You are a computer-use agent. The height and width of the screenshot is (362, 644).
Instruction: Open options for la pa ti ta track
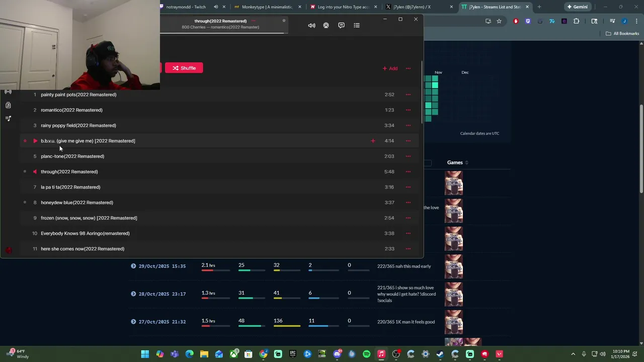click(408, 187)
